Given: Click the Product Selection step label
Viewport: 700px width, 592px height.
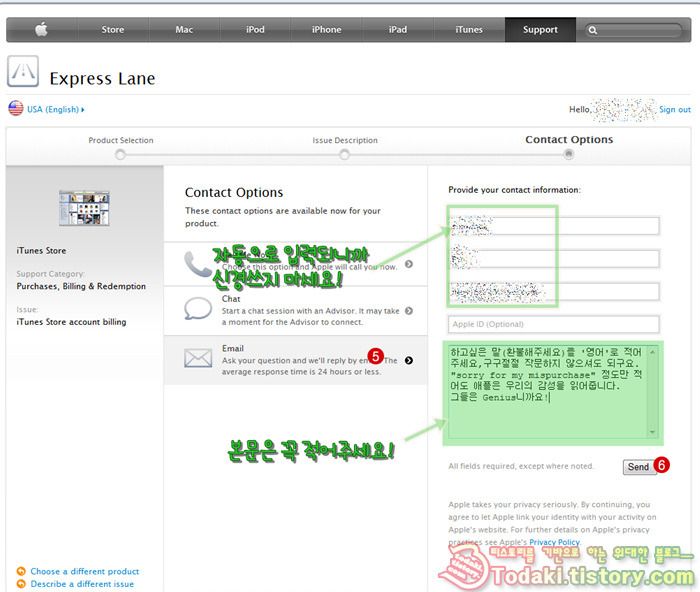Looking at the screenshot, I should [121, 140].
